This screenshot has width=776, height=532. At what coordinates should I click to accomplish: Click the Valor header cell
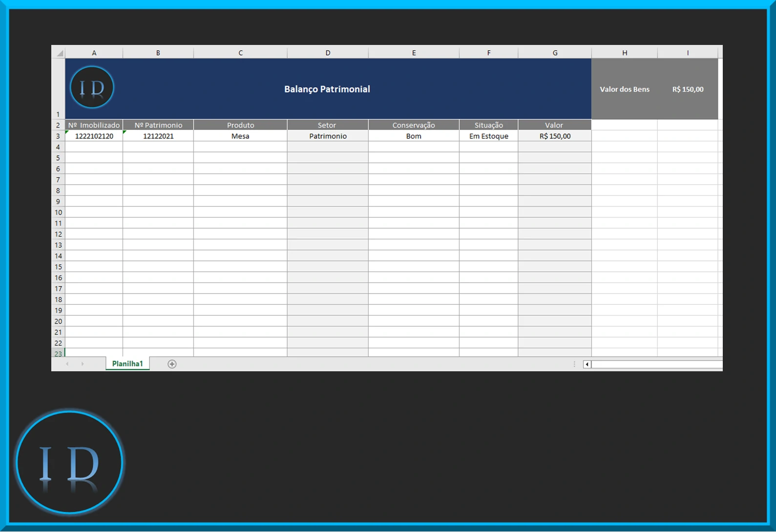pyautogui.click(x=555, y=125)
